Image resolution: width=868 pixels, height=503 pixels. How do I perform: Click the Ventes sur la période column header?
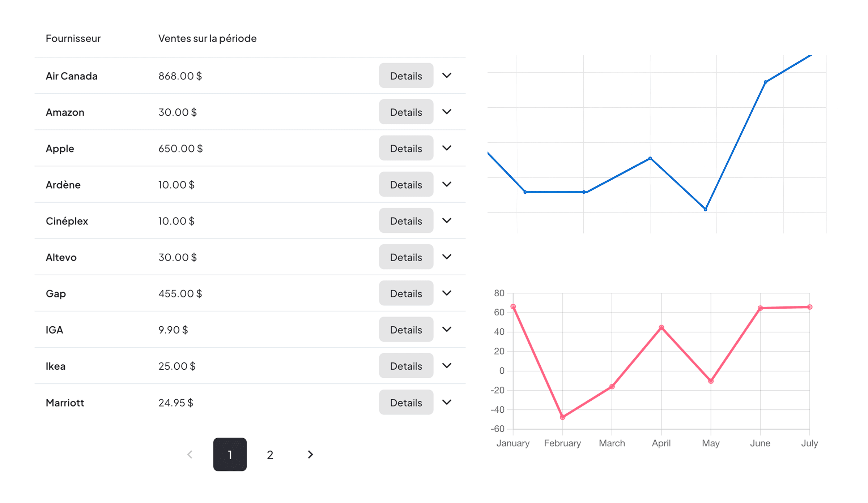[207, 38]
